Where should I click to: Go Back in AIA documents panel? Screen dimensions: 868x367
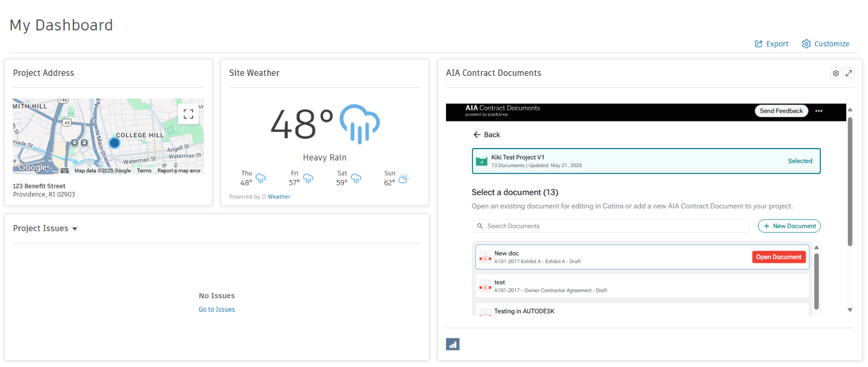click(487, 135)
